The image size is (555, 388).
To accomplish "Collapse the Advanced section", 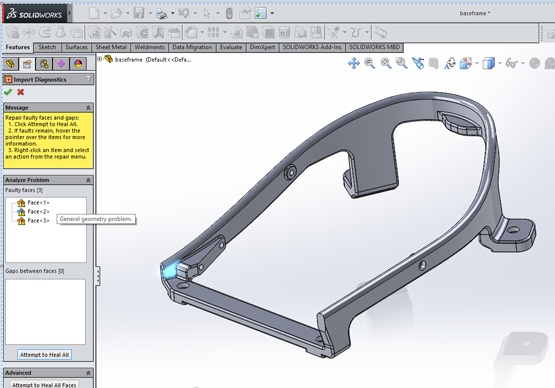I will point(88,373).
